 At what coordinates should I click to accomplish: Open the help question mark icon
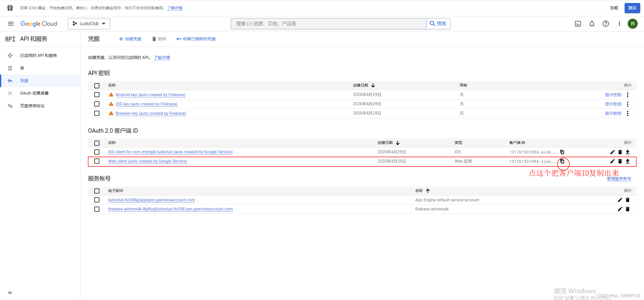pyautogui.click(x=606, y=24)
